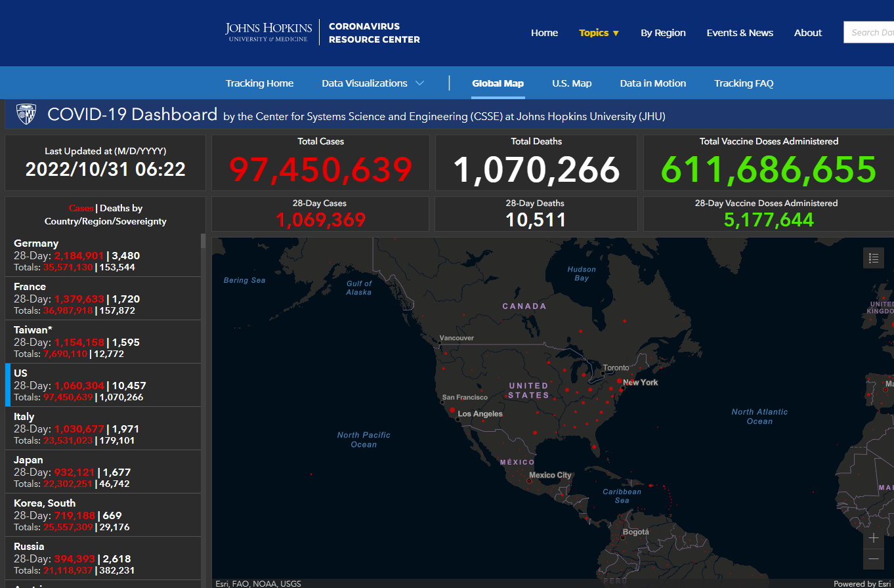The width and height of the screenshot is (894, 588).
Task: Open the Tracking FAQ link
Action: 744,83
